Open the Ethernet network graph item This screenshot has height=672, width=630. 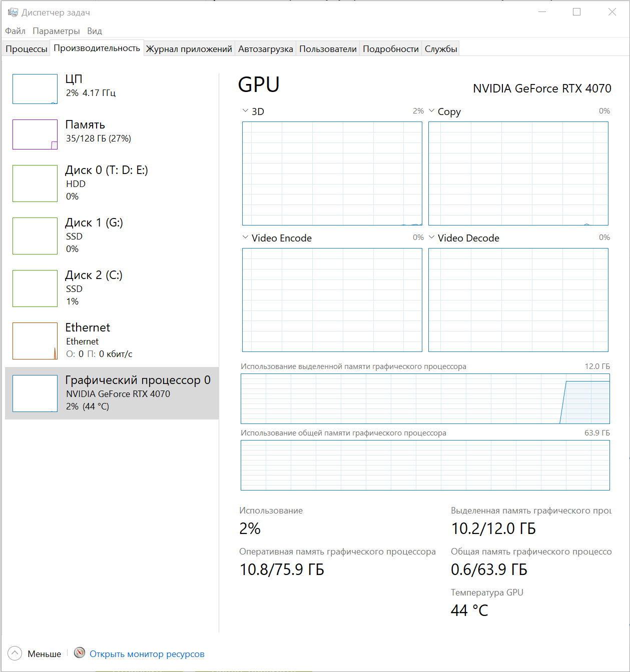[112, 340]
